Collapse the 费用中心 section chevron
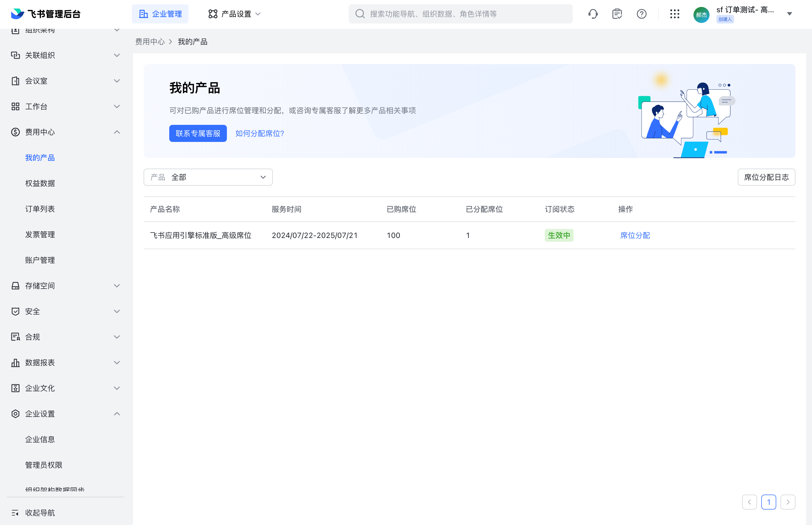This screenshot has height=525, width=812. (117, 132)
